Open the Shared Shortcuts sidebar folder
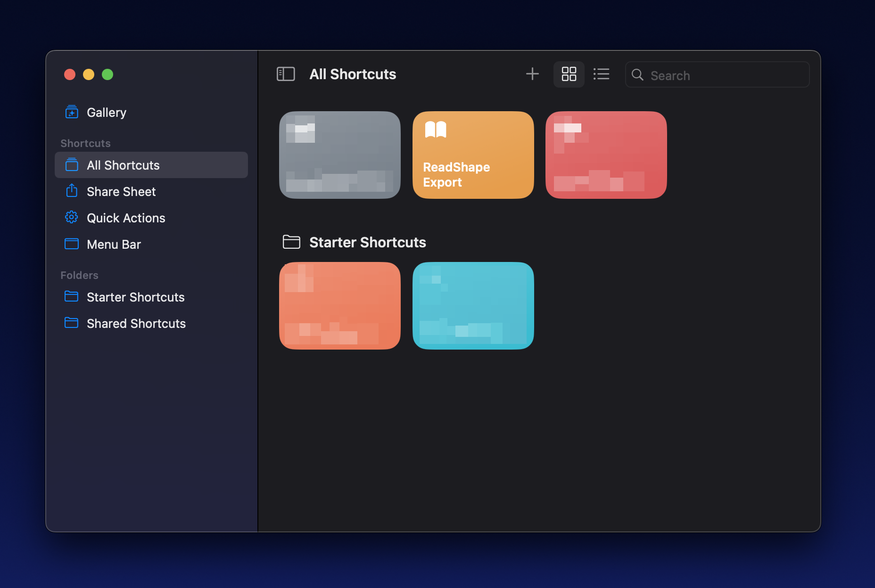Image resolution: width=875 pixels, height=588 pixels. (x=136, y=324)
